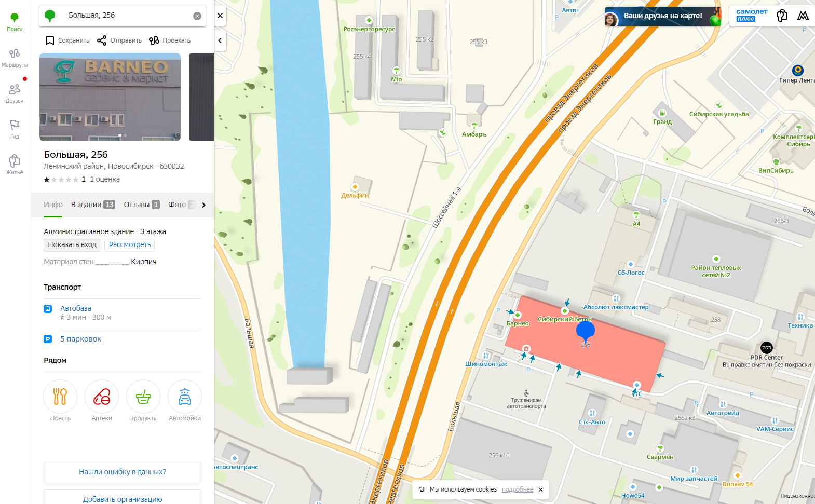Find nearby Автомойки with the car wash icon
The height and width of the screenshot is (504, 815).
[x=185, y=397]
